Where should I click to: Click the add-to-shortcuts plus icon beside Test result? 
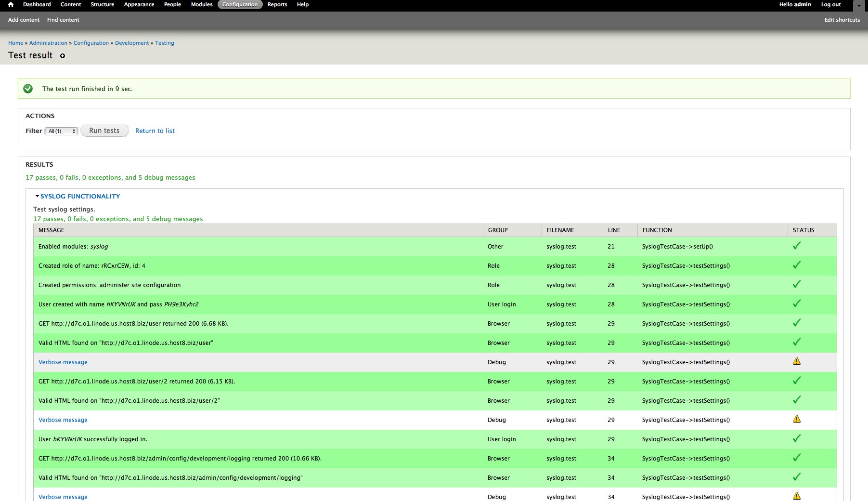coord(63,56)
